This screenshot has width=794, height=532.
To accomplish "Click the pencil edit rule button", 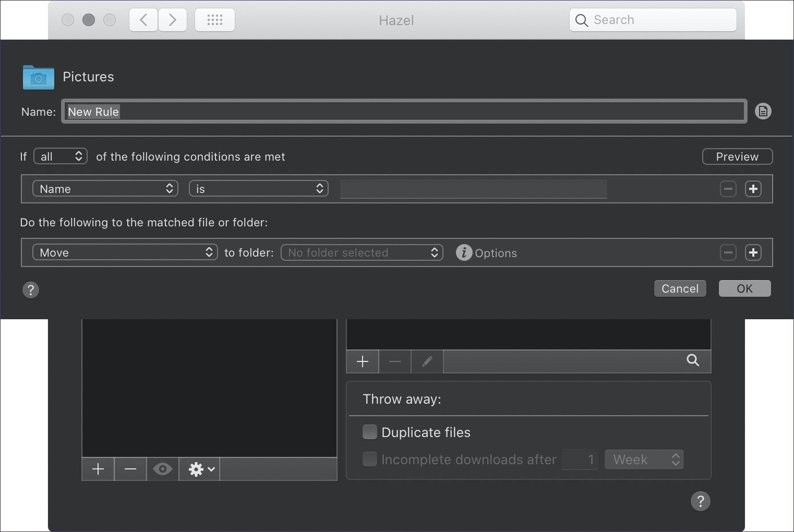I will click(427, 362).
